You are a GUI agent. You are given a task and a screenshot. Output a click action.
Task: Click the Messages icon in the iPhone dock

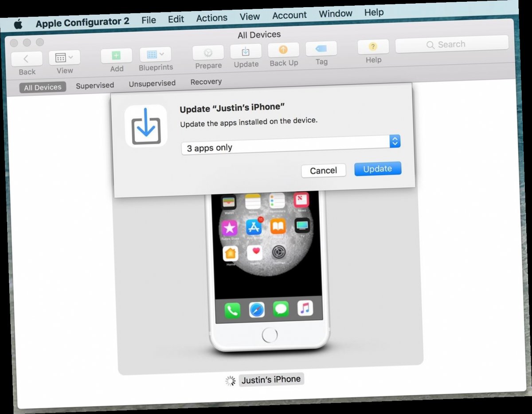click(281, 308)
